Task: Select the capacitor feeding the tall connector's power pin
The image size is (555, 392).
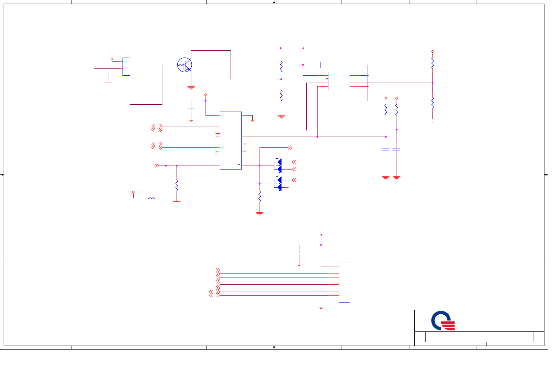Action: (299, 254)
